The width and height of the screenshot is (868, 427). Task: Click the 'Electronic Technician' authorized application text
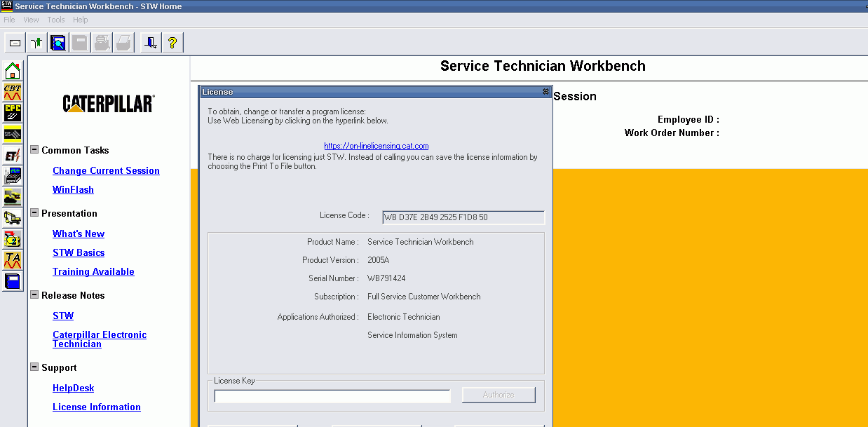tap(404, 317)
